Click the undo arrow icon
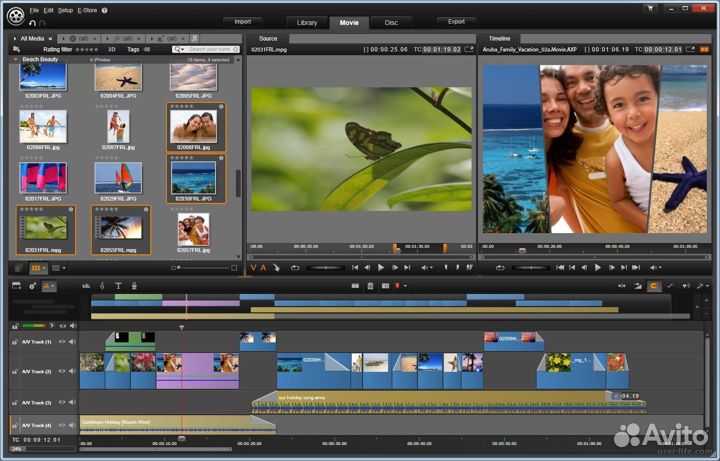The height and width of the screenshot is (461, 720). 32,23
